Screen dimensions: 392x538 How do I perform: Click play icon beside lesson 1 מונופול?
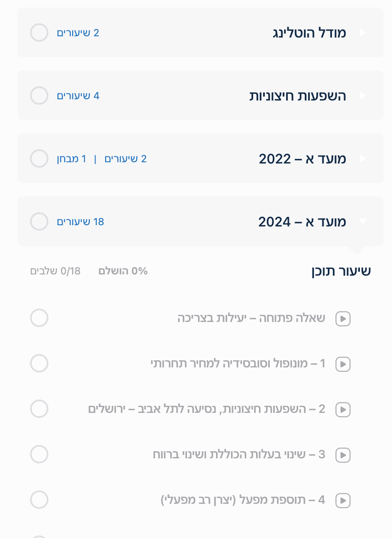(x=343, y=364)
